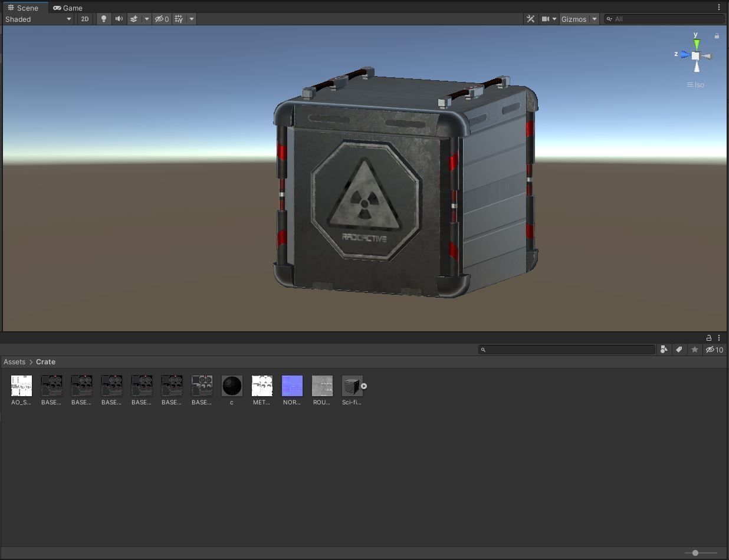Select the Sci-fi crate prefab thumbnail
The image size is (729, 560).
[x=351, y=386]
